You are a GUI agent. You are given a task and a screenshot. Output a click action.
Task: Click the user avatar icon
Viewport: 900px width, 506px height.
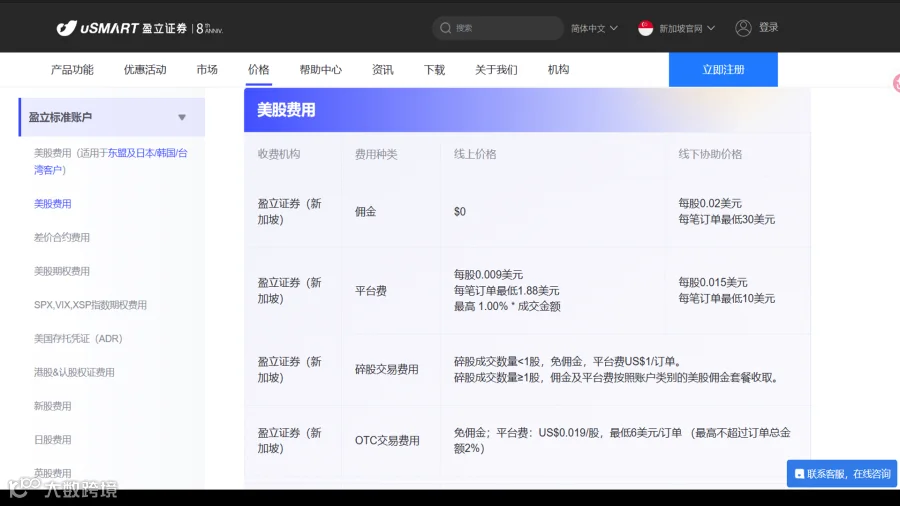coord(743,28)
